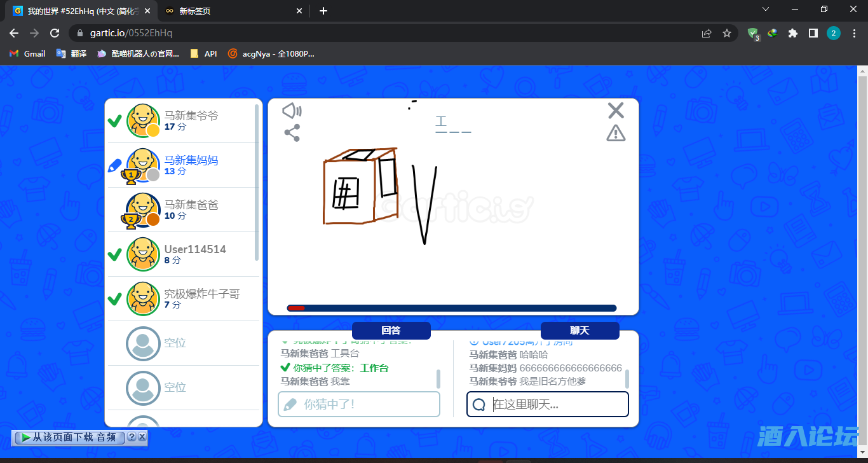The width and height of the screenshot is (868, 463).
Task: Open the Chrome three-dot menu
Action: pos(854,32)
